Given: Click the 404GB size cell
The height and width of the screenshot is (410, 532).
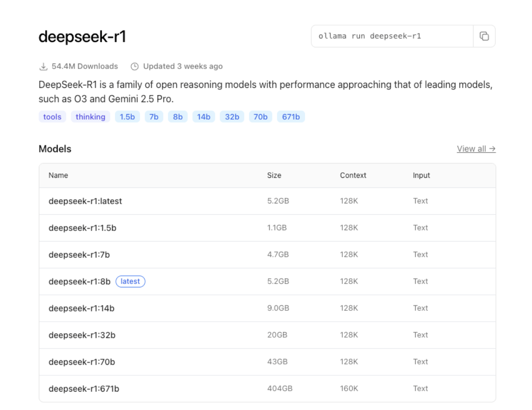Looking at the screenshot, I should tap(280, 388).
